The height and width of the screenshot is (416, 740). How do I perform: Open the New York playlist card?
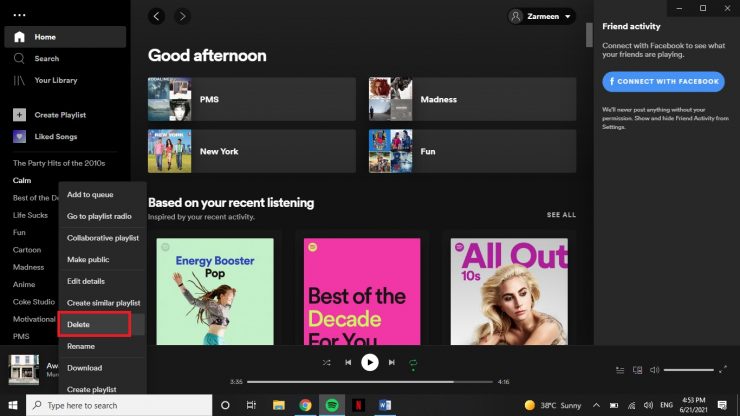coord(252,151)
